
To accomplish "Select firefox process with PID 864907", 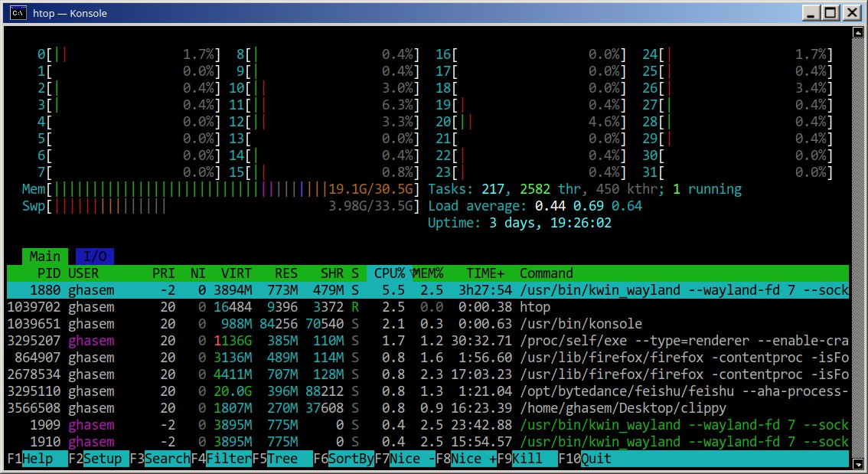I will point(427,358).
